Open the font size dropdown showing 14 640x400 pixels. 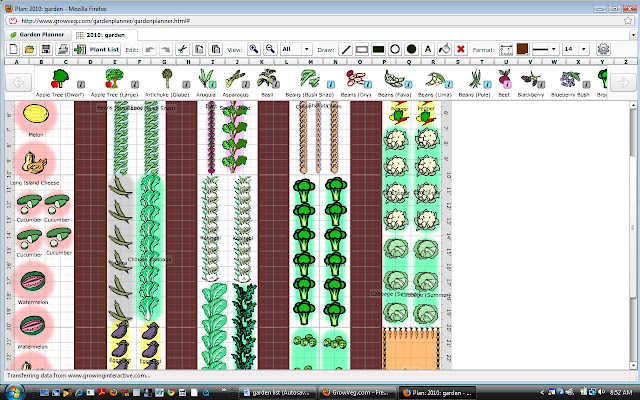[x=576, y=49]
